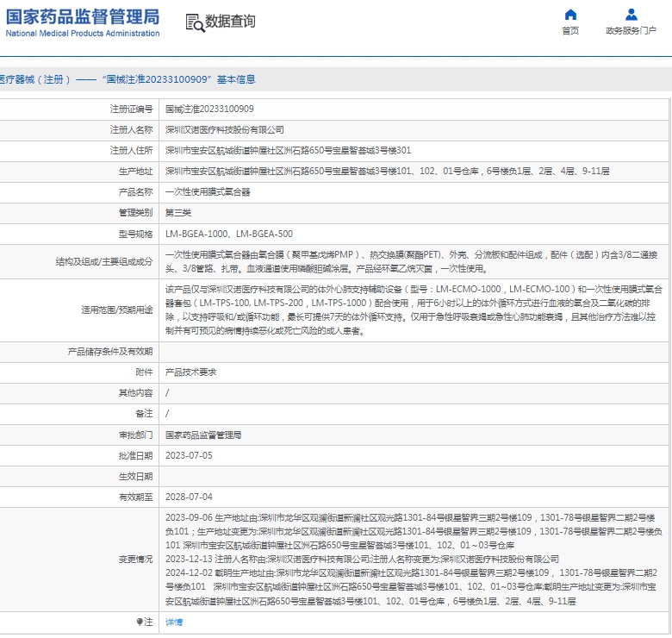The width and height of the screenshot is (672, 638).
Task: Click the 有效期至 label
Action: tap(135, 497)
